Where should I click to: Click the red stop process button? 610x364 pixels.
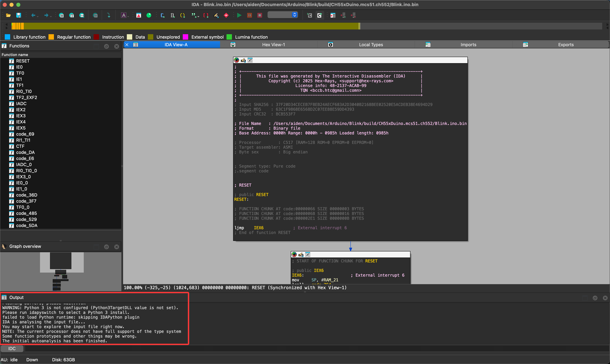[x=260, y=15]
